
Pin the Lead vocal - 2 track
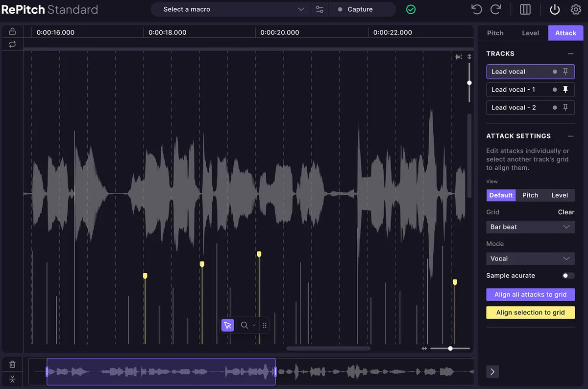(565, 107)
